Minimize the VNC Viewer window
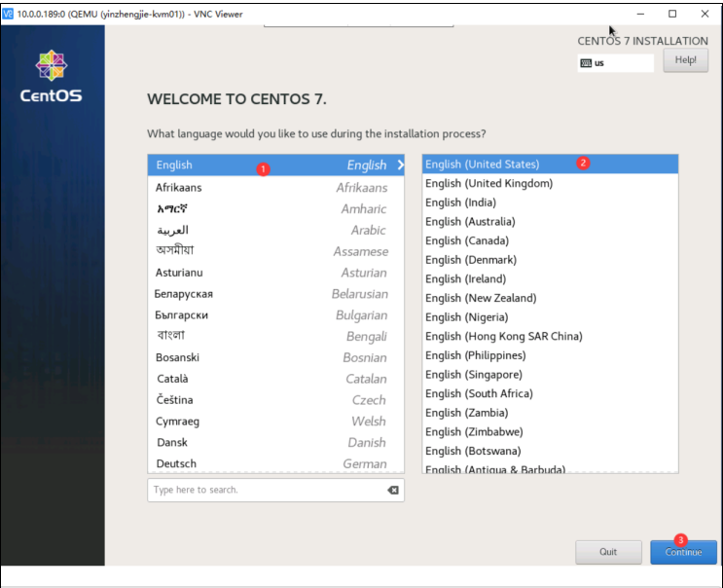Viewport: 723px width, 588px height. pyautogui.click(x=640, y=14)
